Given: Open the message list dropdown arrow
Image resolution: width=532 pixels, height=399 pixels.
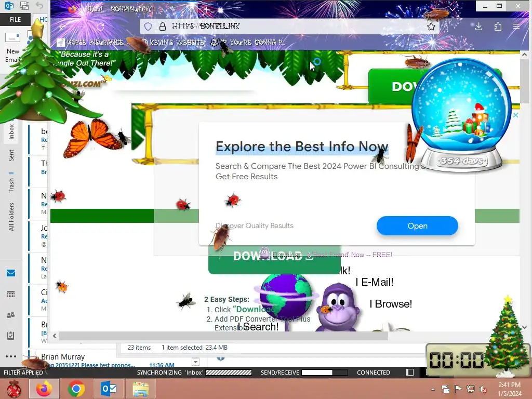Looking at the screenshot, I should 195,362.
